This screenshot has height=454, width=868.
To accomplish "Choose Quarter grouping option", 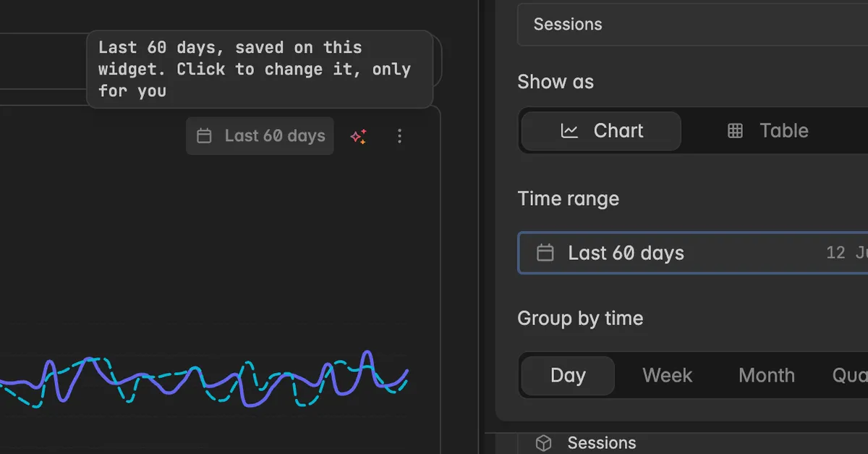I will tap(849, 376).
